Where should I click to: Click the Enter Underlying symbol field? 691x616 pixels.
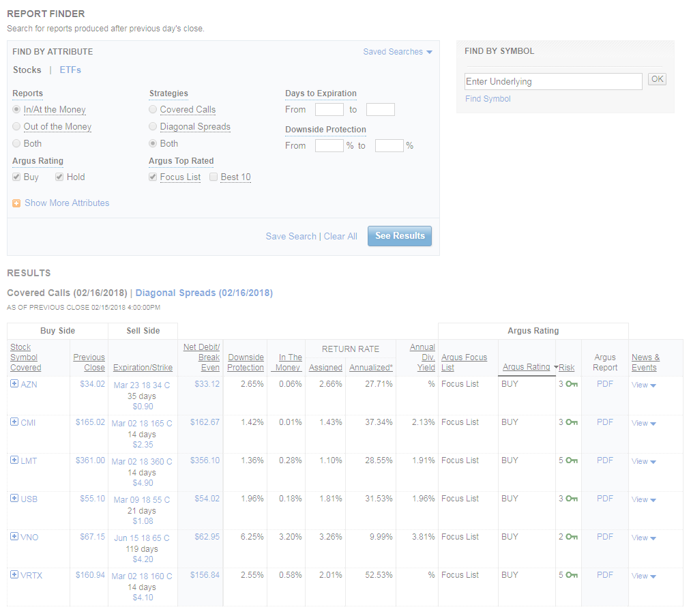553,82
